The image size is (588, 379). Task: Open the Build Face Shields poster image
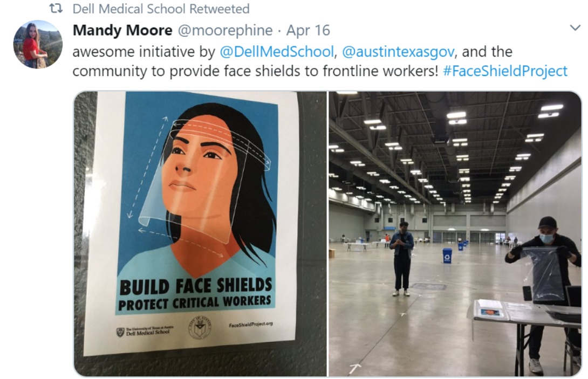(200, 233)
